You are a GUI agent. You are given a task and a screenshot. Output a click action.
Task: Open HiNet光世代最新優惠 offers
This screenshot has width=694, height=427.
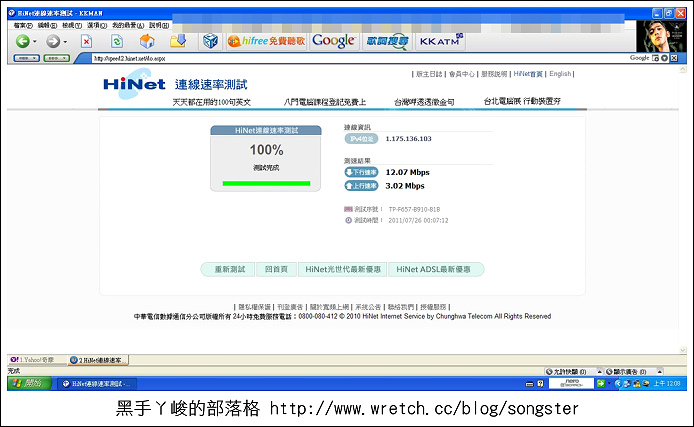(x=343, y=269)
